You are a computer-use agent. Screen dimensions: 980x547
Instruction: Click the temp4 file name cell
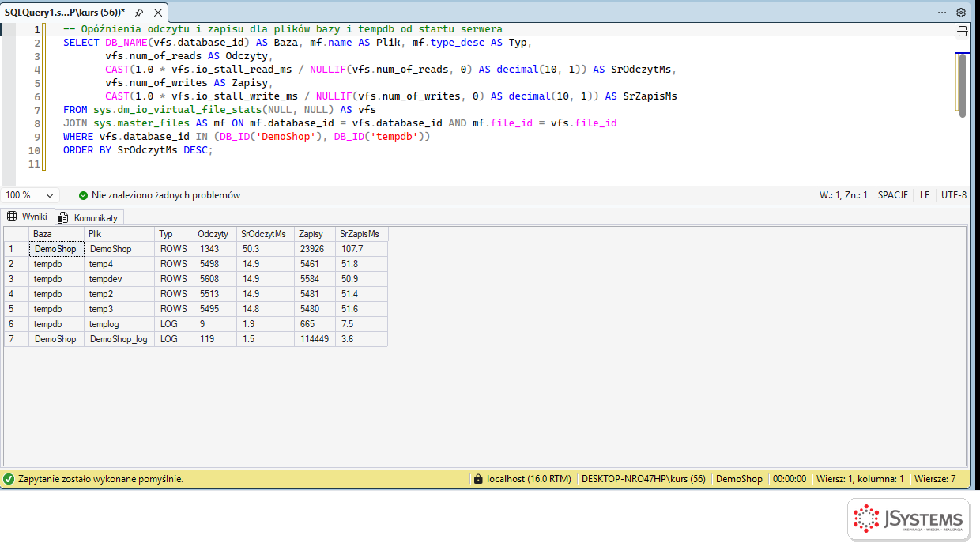tap(119, 264)
